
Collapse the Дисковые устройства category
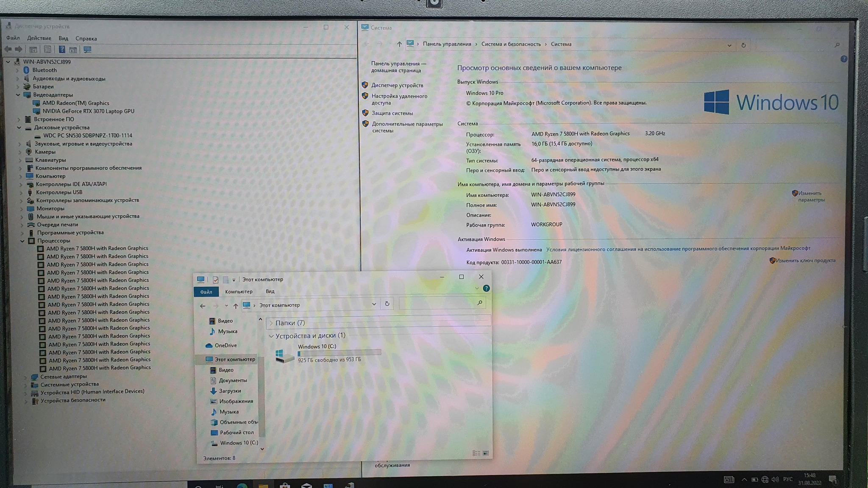pos(19,128)
